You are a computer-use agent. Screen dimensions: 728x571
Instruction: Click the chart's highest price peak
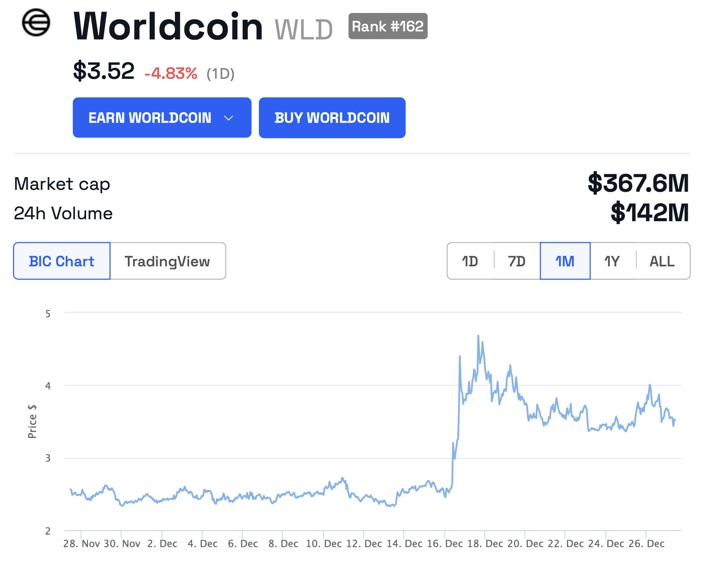(478, 336)
